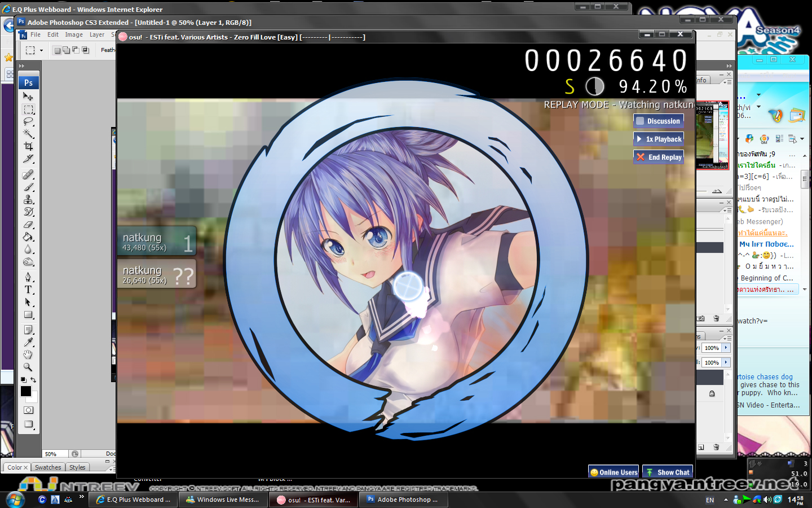Select the Zoom tool in Photoshop toolbox

click(28, 367)
